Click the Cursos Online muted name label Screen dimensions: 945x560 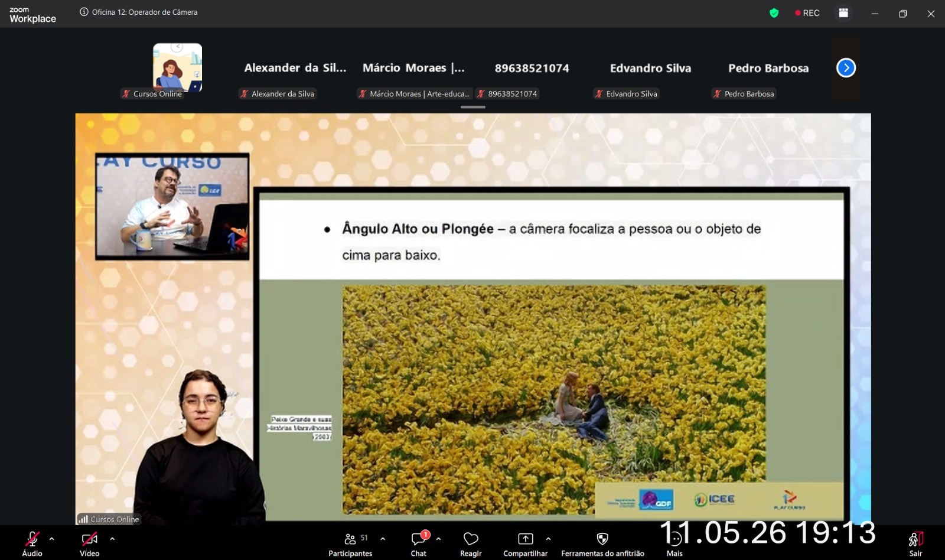click(152, 93)
